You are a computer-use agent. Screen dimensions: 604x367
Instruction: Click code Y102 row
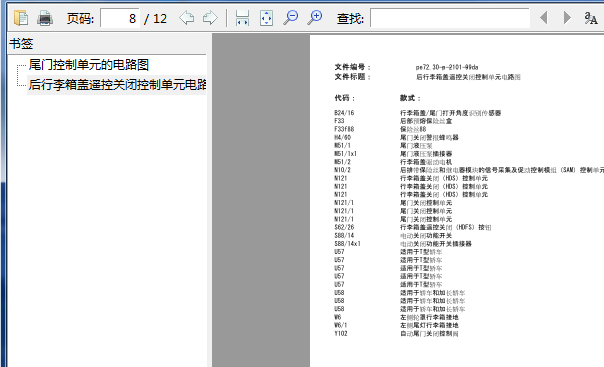click(x=341, y=333)
